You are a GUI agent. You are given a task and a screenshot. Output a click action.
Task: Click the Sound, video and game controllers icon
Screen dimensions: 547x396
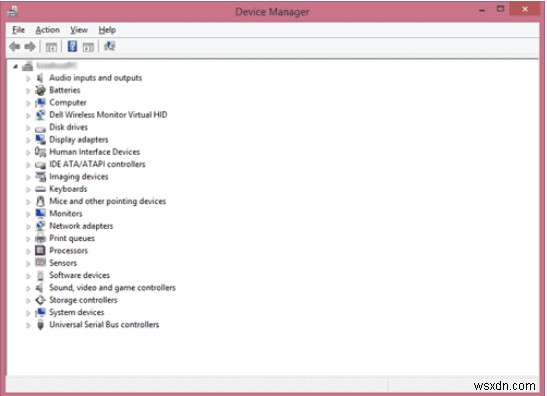tap(40, 288)
